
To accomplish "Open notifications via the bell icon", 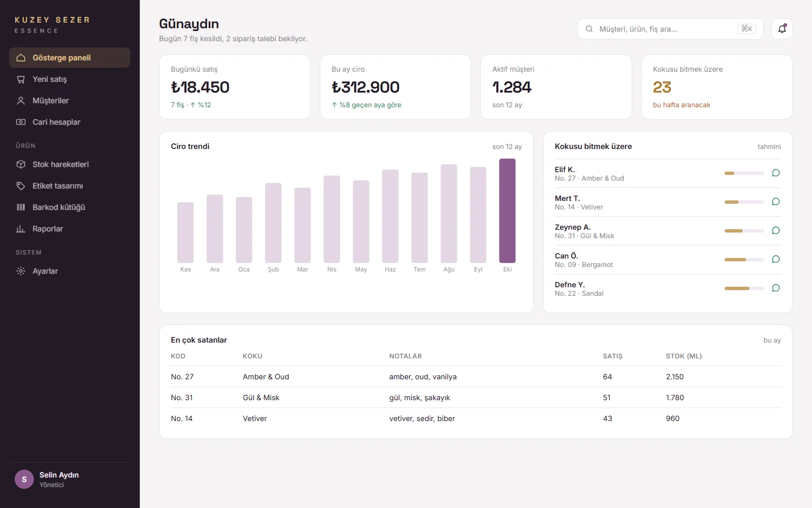I will coord(782,29).
